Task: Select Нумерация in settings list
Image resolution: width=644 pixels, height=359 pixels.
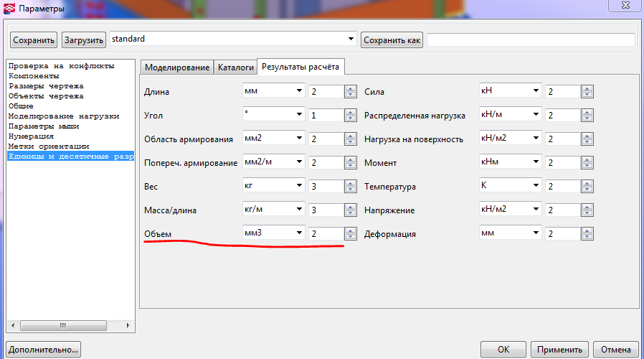Action: coord(31,136)
